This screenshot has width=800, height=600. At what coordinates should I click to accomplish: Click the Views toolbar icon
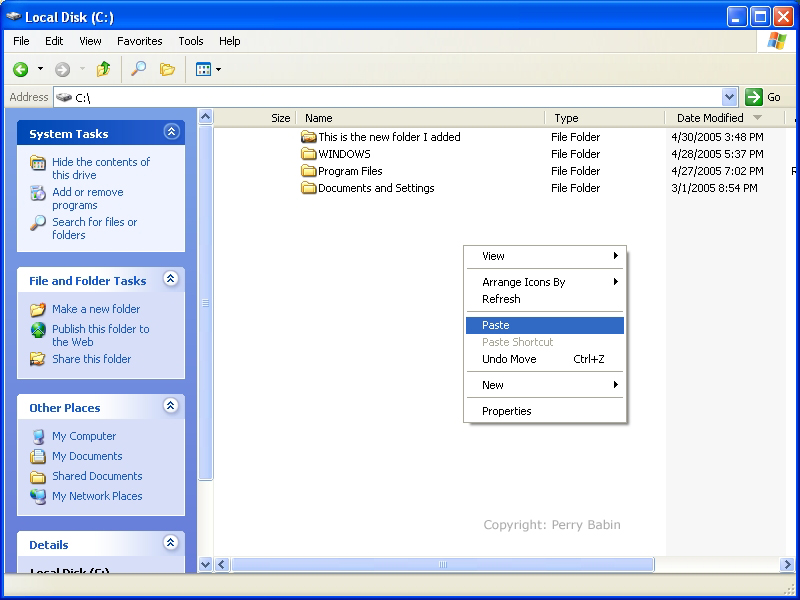[x=204, y=69]
